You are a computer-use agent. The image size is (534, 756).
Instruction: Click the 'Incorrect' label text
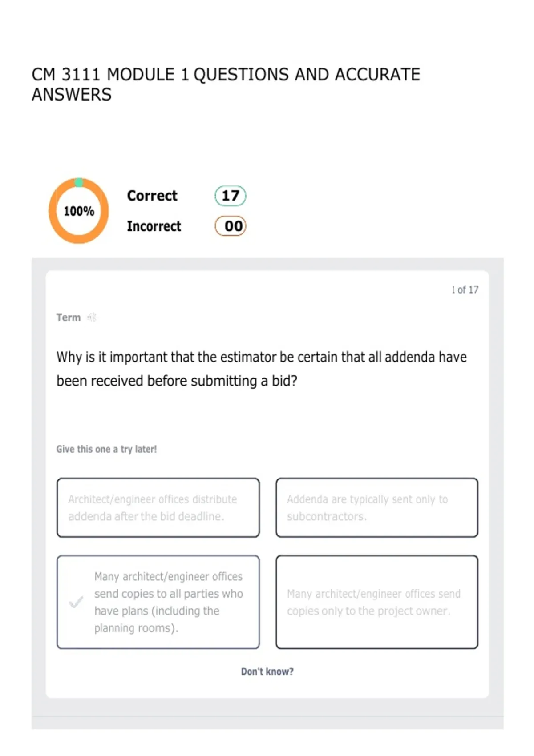click(154, 226)
